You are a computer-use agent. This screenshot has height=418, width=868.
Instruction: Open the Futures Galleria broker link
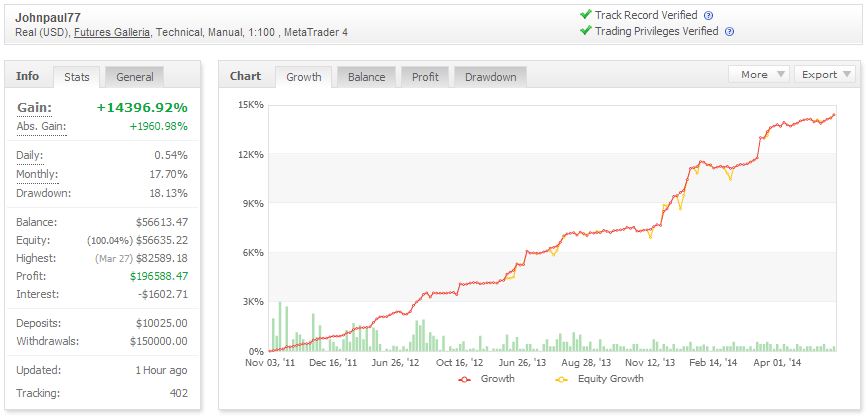(112, 33)
